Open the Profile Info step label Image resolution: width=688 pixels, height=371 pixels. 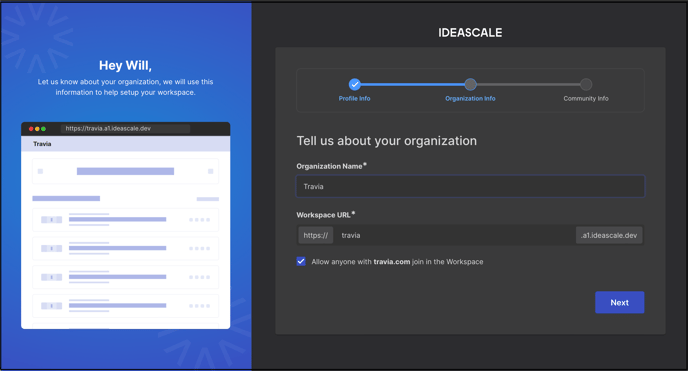coord(355,99)
